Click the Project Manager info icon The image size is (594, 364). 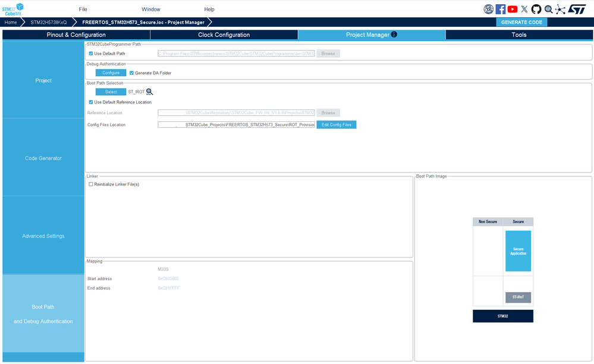pyautogui.click(x=394, y=34)
